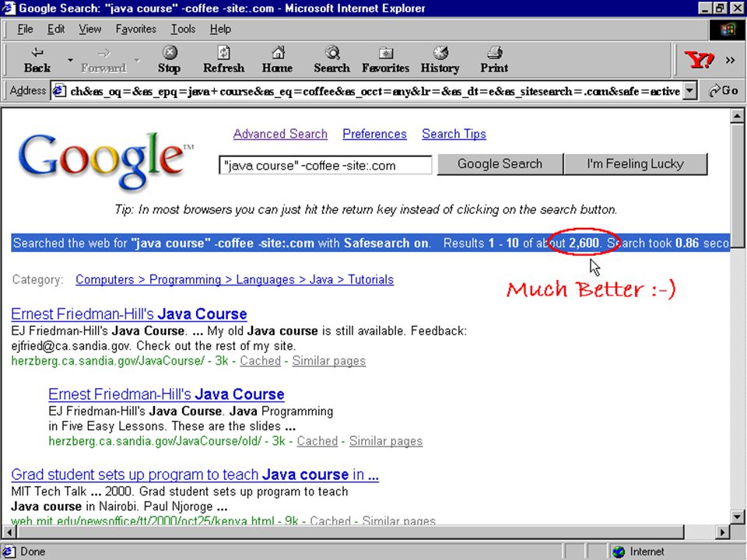
Task: Open the Address bar dropdown arrow
Action: 690,90
